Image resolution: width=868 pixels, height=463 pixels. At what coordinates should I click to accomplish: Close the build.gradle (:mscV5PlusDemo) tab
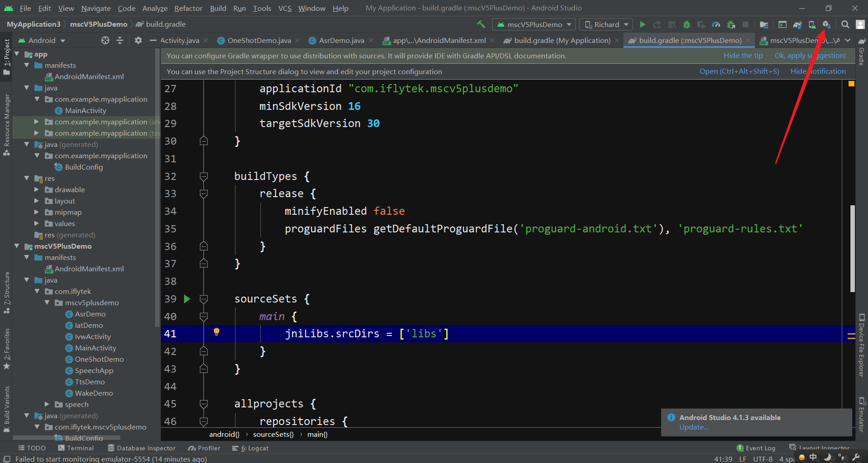(749, 40)
